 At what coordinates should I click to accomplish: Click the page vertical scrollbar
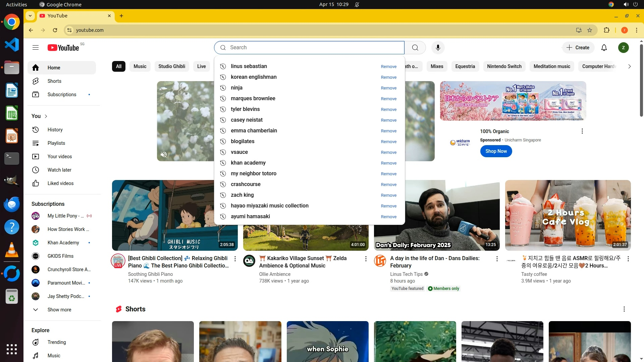641,80
